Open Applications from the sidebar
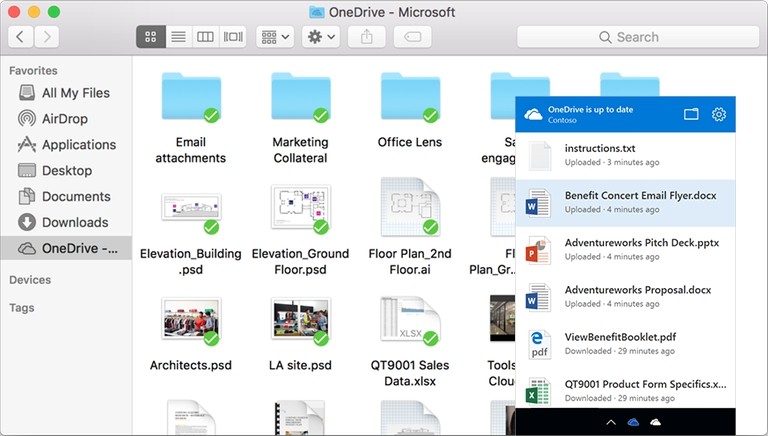This screenshot has width=768, height=436. click(x=66, y=145)
